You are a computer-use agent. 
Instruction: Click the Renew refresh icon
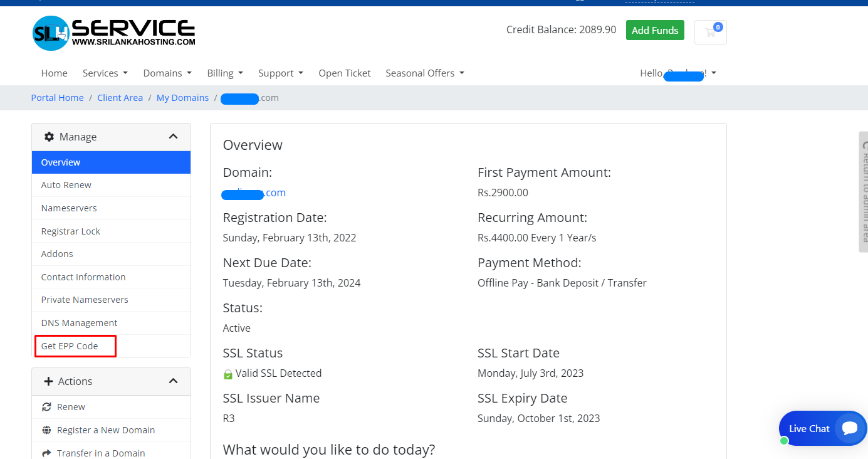(x=46, y=407)
